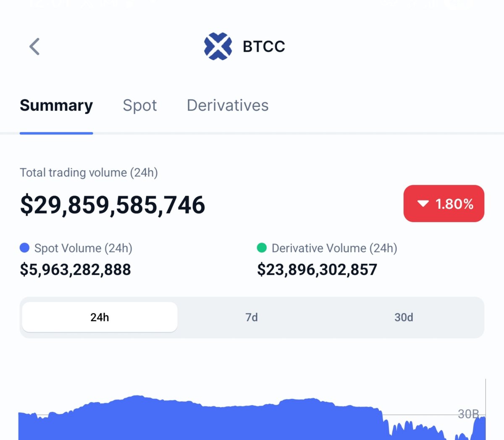Open the Summary tab
The width and height of the screenshot is (504, 440).
pos(56,105)
